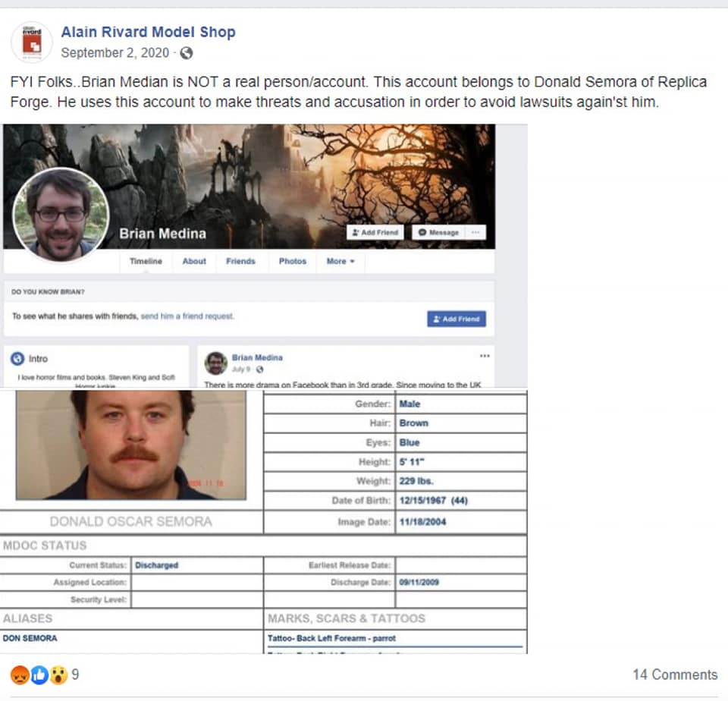Open the reactions count of 9
The height and width of the screenshot is (701, 728).
click(75, 674)
